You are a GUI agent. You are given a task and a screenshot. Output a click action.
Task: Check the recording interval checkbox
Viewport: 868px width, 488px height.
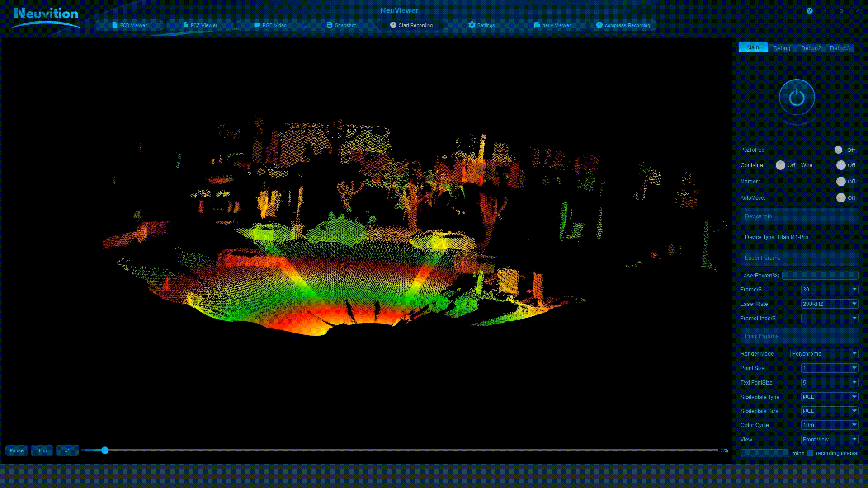pos(811,453)
